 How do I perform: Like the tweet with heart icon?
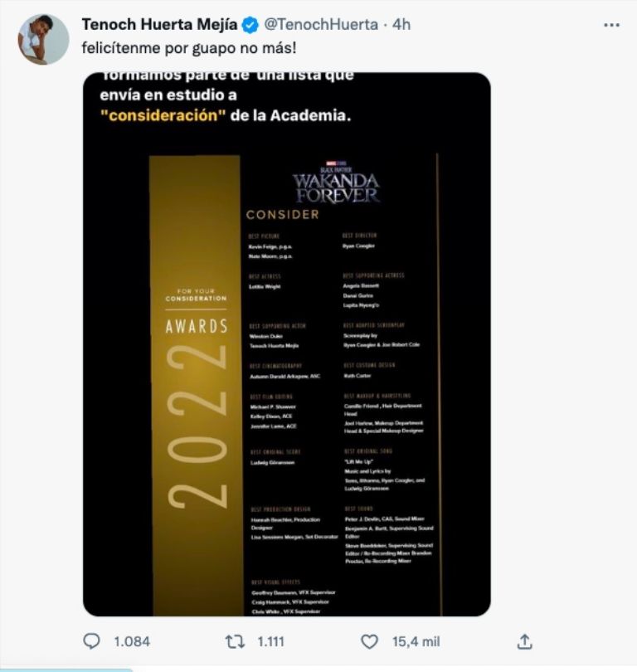pyautogui.click(x=370, y=641)
